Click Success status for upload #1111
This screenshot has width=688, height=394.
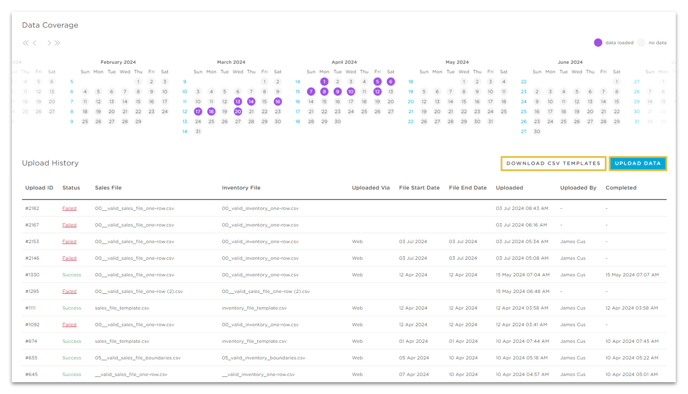[72, 308]
